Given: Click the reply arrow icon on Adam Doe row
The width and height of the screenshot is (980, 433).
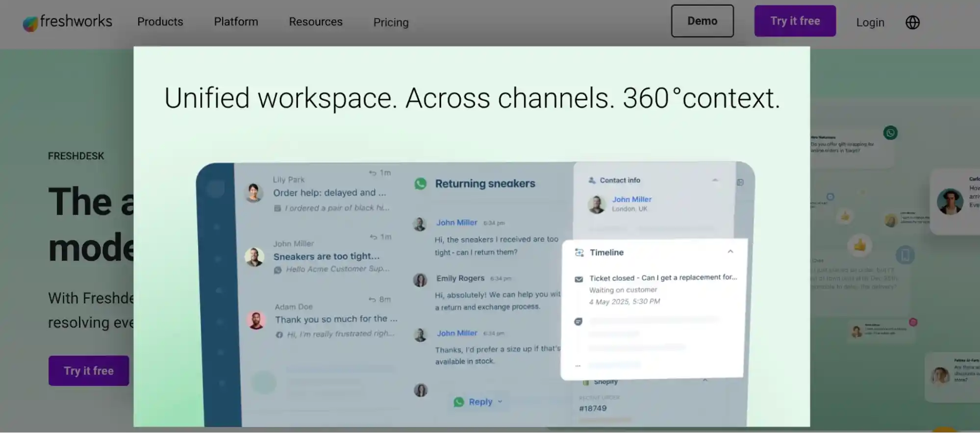Looking at the screenshot, I should click(372, 300).
